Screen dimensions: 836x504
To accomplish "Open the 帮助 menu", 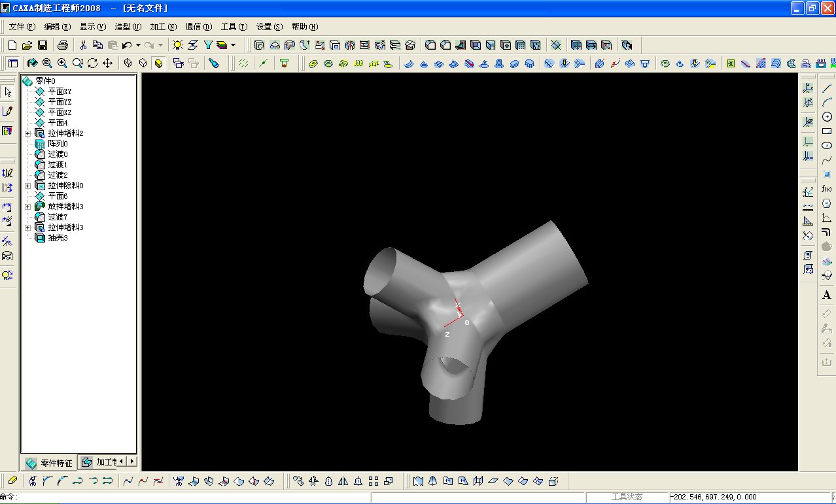I will point(304,27).
